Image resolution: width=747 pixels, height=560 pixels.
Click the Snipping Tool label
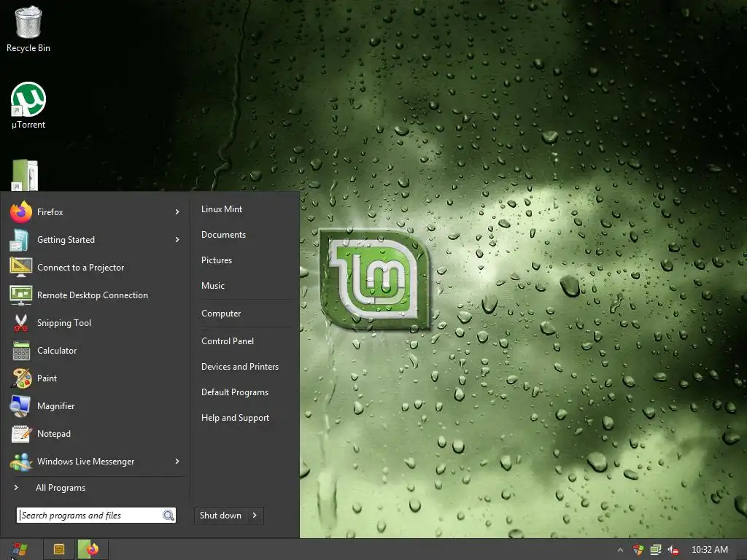point(64,323)
